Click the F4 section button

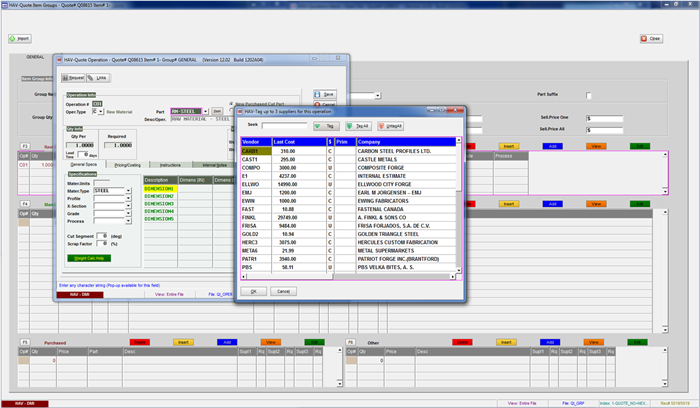[x=25, y=204]
